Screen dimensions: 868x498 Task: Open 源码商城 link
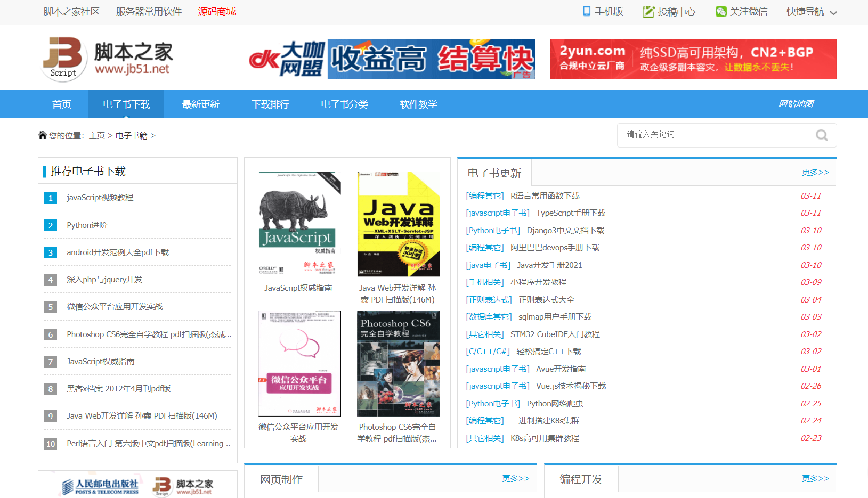click(217, 12)
